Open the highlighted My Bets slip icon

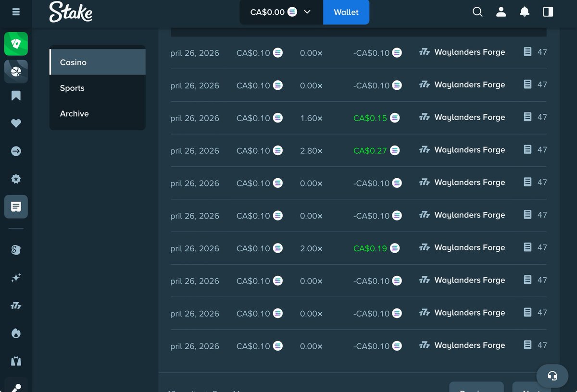click(16, 207)
